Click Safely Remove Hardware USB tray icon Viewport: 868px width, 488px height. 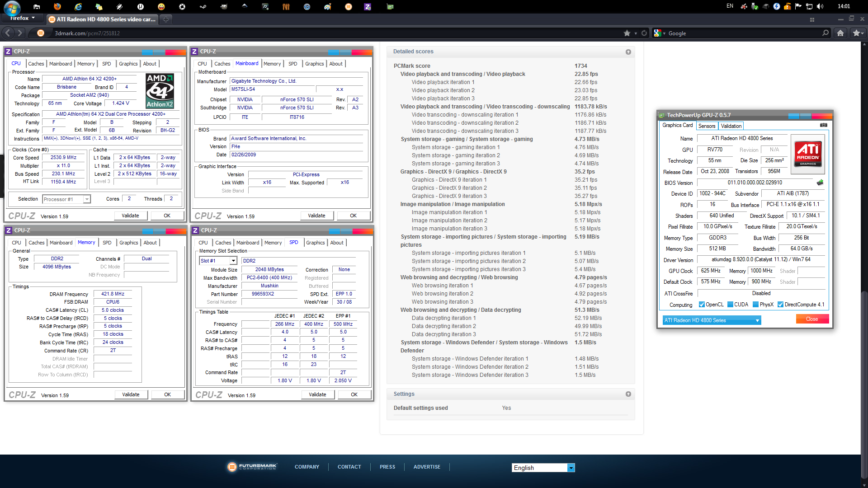(x=755, y=6)
